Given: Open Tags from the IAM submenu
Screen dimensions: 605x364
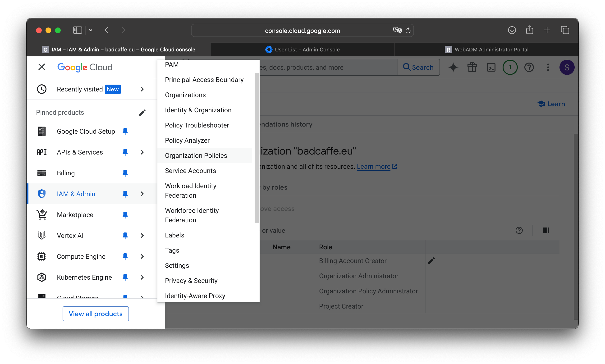Looking at the screenshot, I should coord(205,250).
